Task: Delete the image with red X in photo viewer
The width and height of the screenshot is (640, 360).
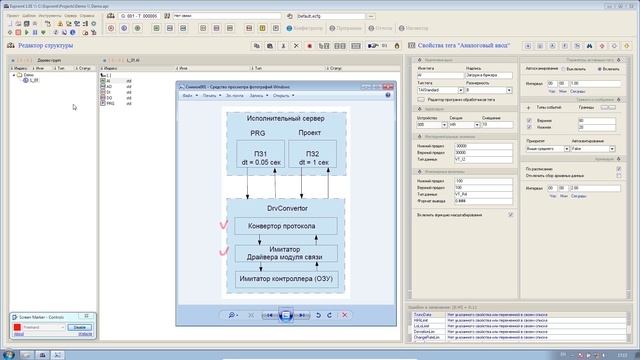Action: pos(344,315)
